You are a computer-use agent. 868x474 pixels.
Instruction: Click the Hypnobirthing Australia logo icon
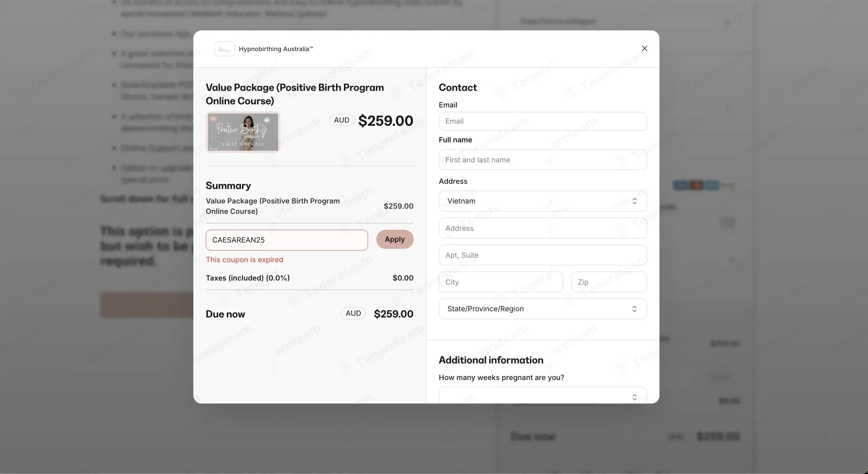coord(224,49)
